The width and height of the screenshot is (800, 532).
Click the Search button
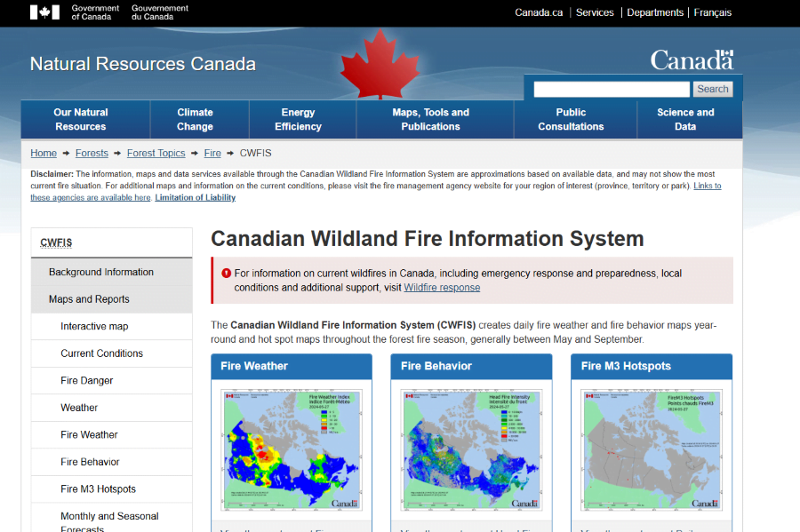(x=713, y=89)
